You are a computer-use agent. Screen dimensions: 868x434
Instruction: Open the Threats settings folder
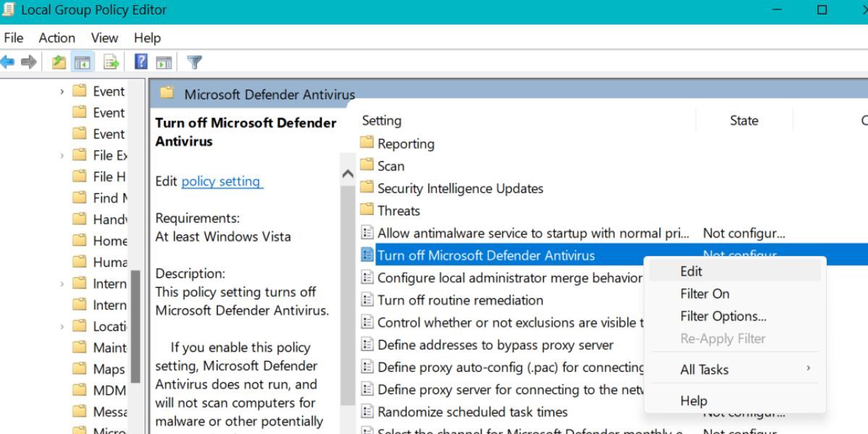[399, 210]
